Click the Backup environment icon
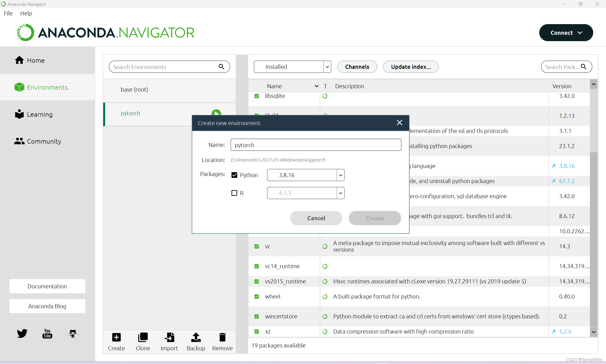The image size is (606, 364). click(196, 337)
